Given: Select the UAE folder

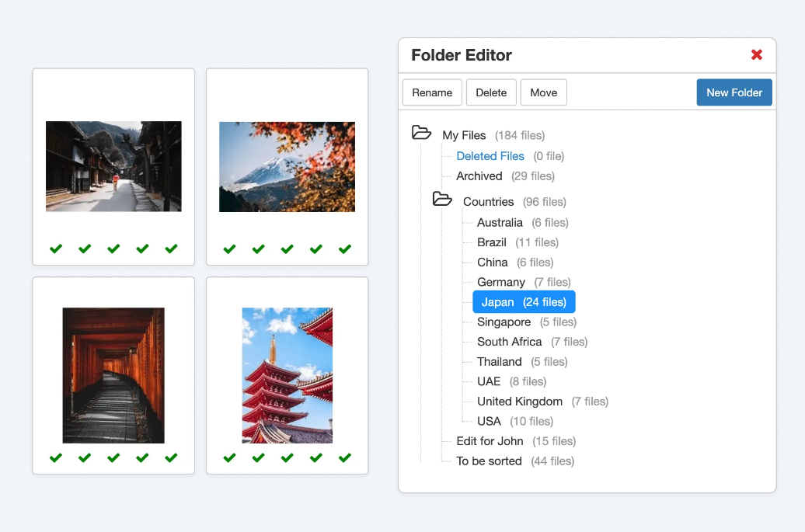Looking at the screenshot, I should pos(488,381).
